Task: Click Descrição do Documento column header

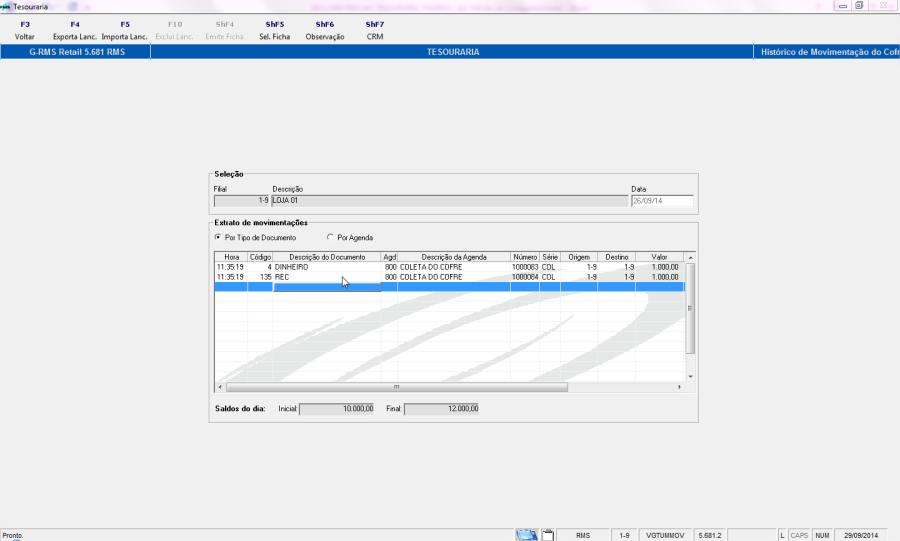Action: (327, 257)
